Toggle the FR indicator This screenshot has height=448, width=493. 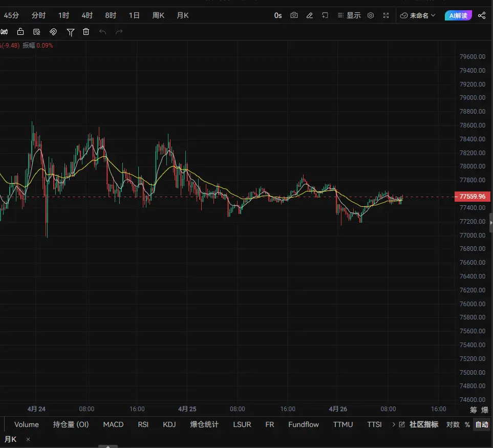point(270,424)
